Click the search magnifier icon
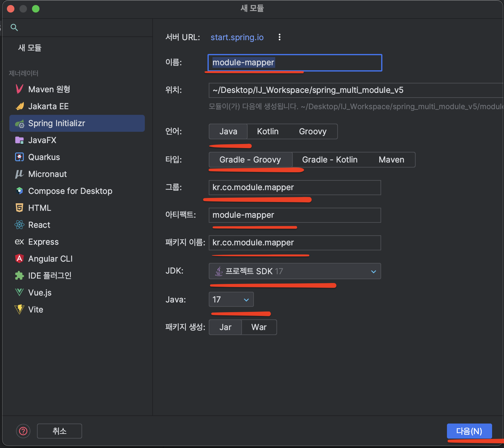 [14, 27]
